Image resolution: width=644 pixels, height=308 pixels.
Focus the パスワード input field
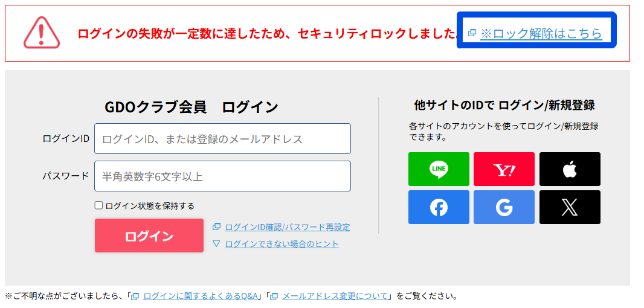tap(222, 176)
